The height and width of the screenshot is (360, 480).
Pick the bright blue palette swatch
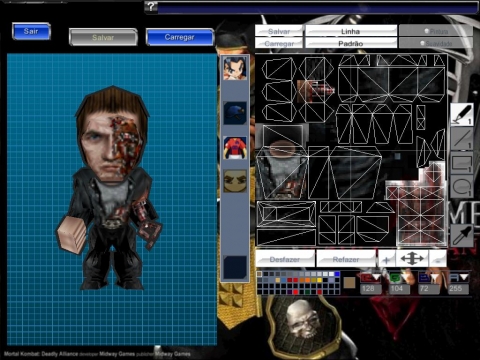click(x=337, y=274)
